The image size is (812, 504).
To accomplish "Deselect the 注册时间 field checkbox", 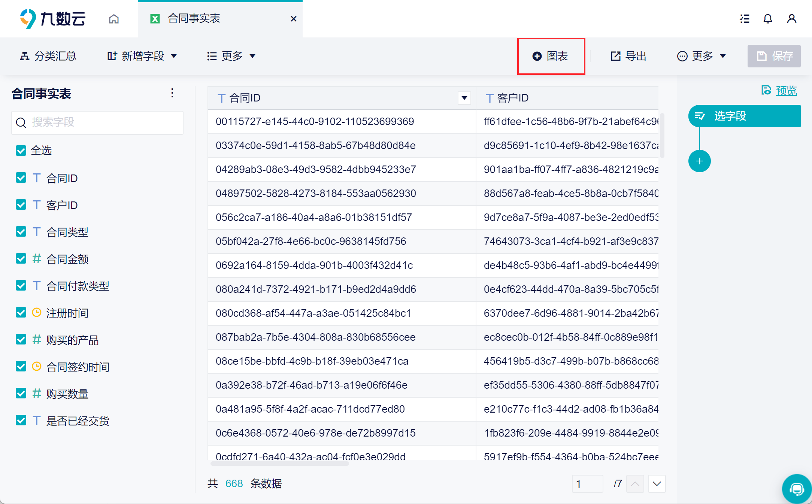I will tap(21, 313).
